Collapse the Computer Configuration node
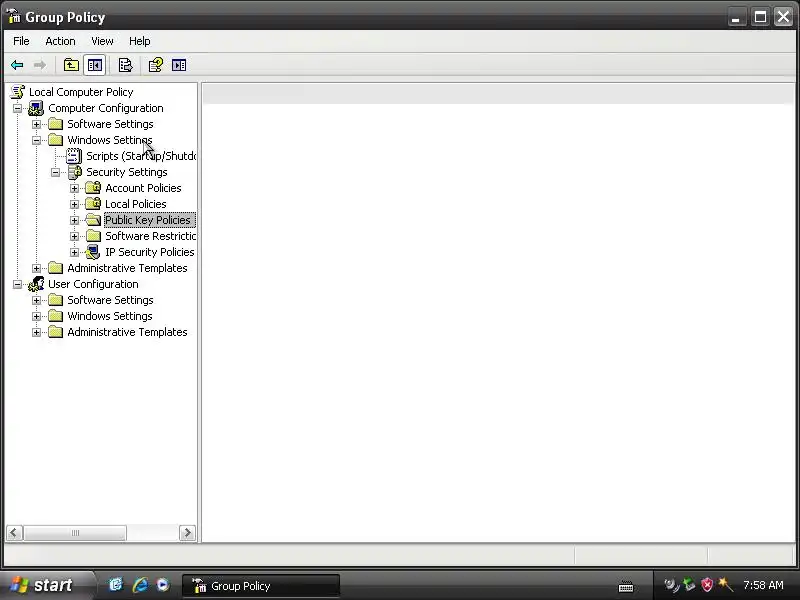800x600 pixels. coord(17,108)
